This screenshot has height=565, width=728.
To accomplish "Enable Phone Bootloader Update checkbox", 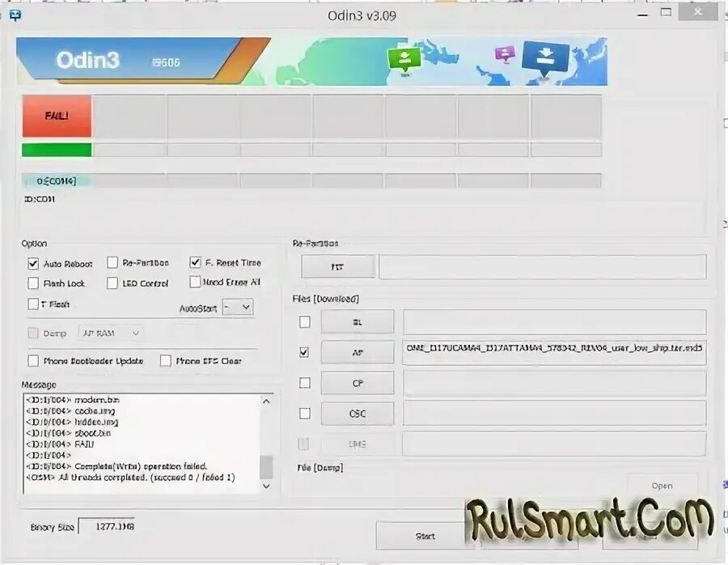I will tap(33, 361).
